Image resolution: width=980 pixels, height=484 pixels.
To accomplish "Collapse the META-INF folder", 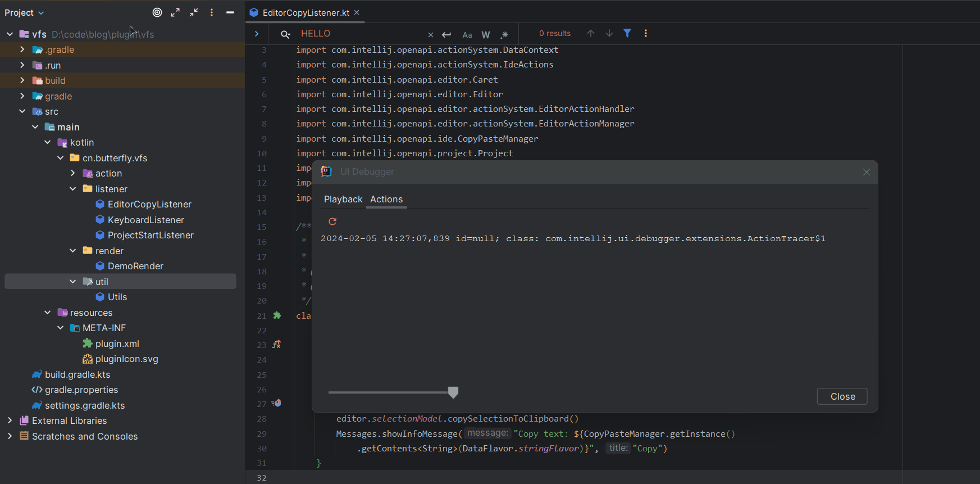I will point(60,328).
